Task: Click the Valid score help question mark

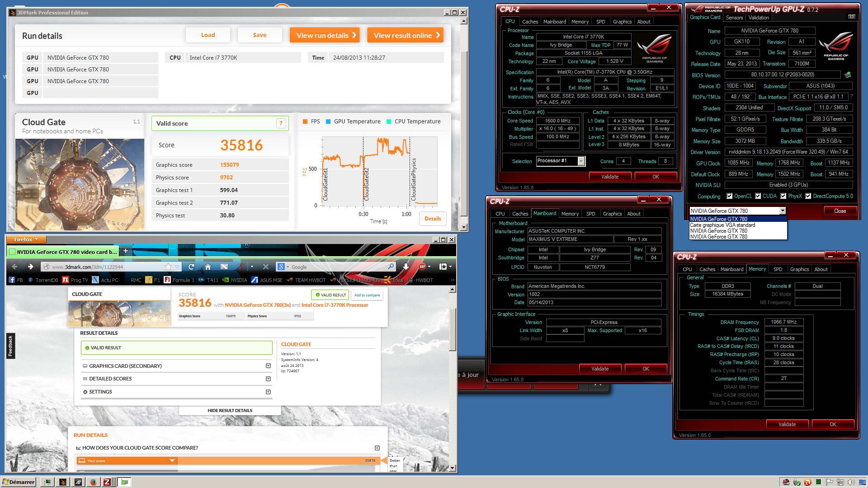Action: (281, 123)
